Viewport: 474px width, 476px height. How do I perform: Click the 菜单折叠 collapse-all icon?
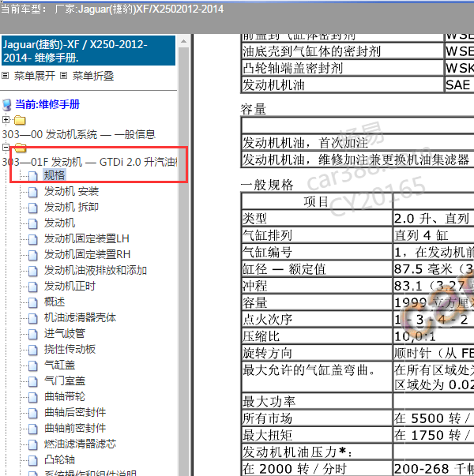click(x=63, y=75)
